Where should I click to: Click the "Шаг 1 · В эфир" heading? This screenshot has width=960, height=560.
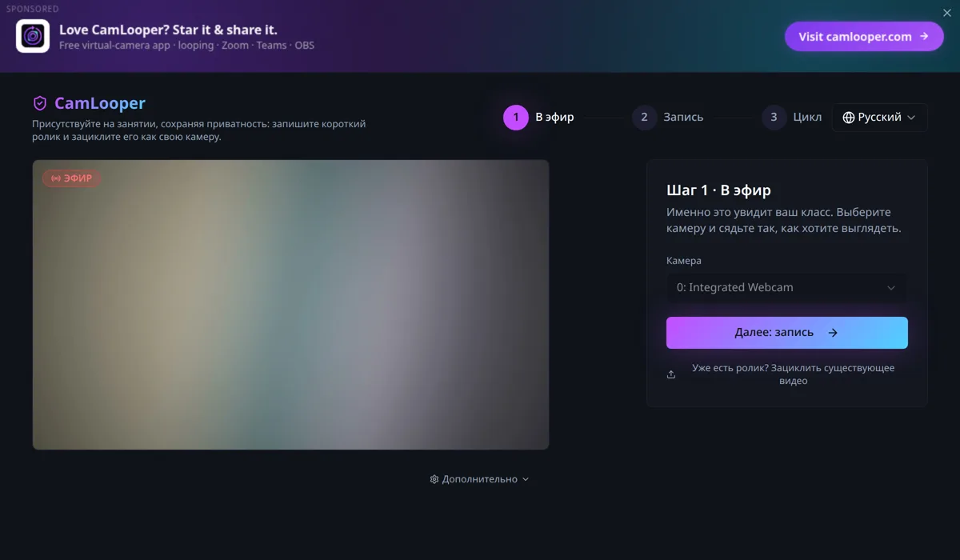coord(718,190)
